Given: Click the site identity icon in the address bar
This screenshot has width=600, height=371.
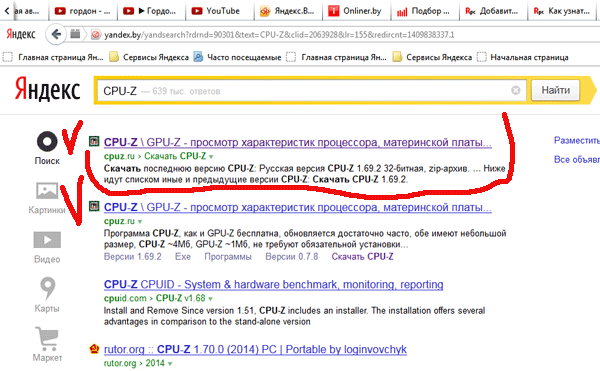Looking at the screenshot, I should pos(96,35).
